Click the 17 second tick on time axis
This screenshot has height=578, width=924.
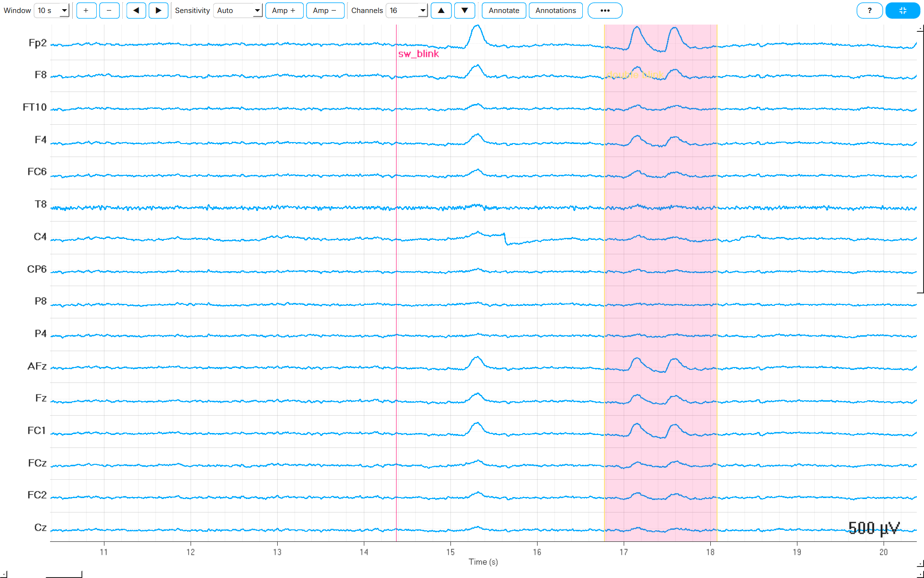click(624, 552)
